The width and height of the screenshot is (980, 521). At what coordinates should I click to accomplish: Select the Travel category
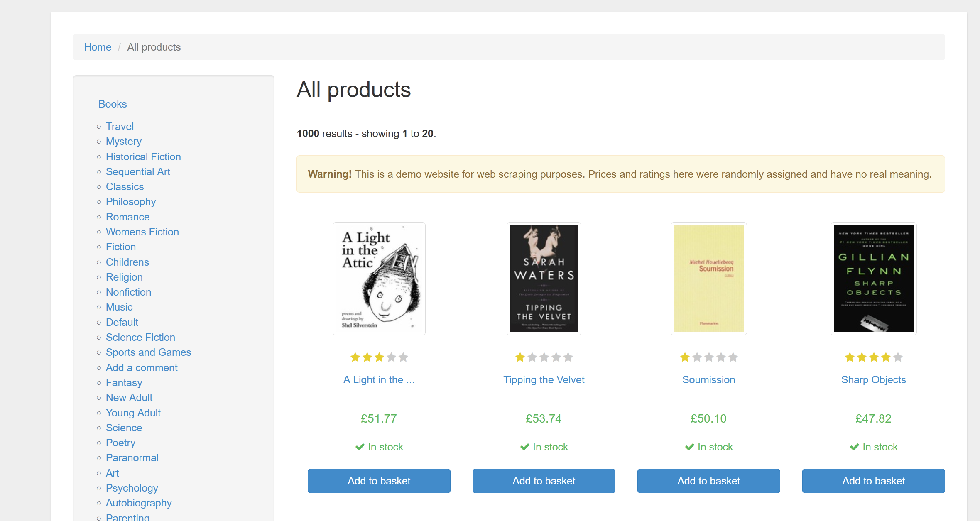(x=120, y=127)
